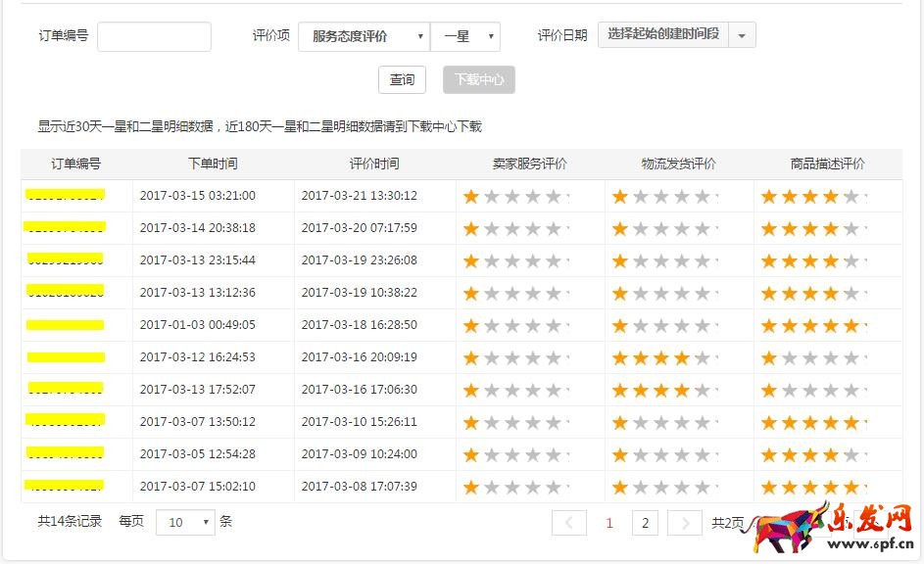This screenshot has width=924, height=564.
Task: Open the 一星 star level dropdown
Action: click(465, 35)
